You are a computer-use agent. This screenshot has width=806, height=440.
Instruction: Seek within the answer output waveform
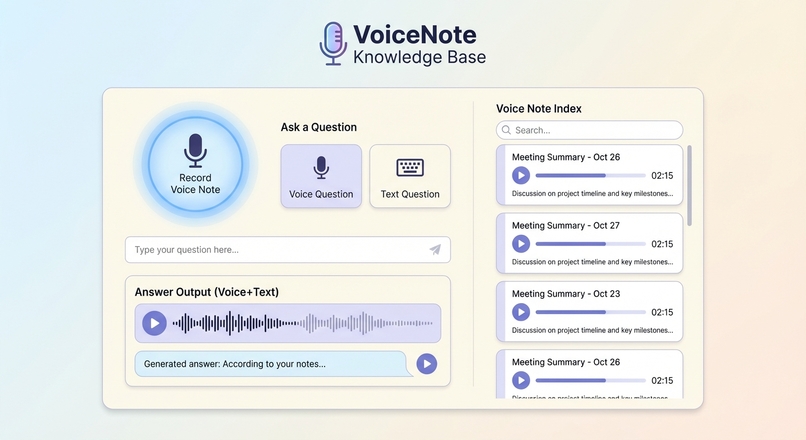(302, 323)
